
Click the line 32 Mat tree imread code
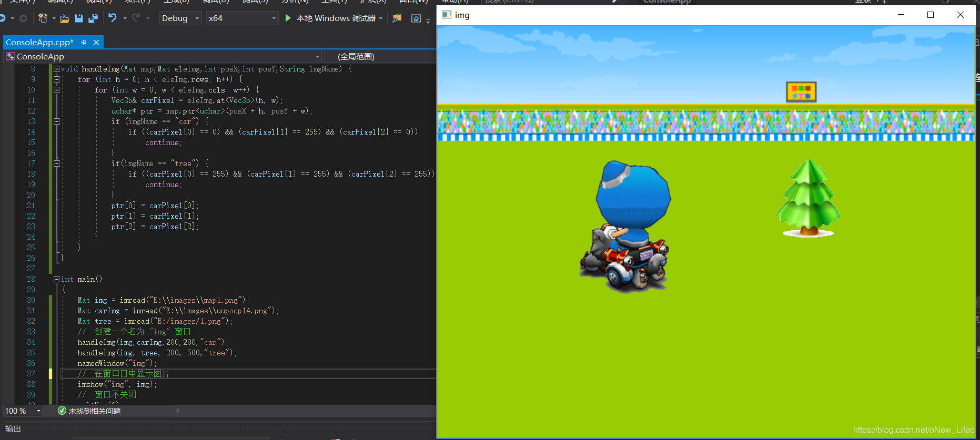point(155,321)
